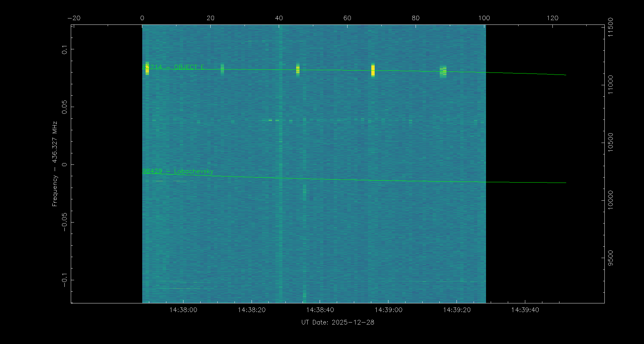Click the 11000 right axis label
644x344 pixels.
click(610, 85)
